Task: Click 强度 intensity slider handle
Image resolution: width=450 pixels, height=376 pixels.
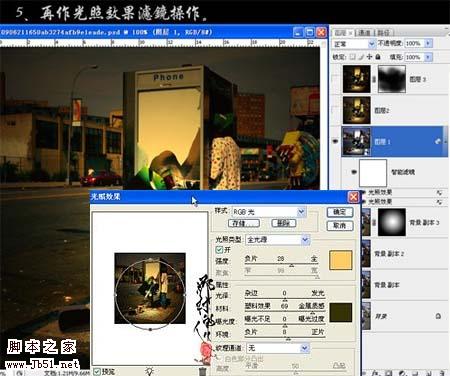Action: point(292,265)
